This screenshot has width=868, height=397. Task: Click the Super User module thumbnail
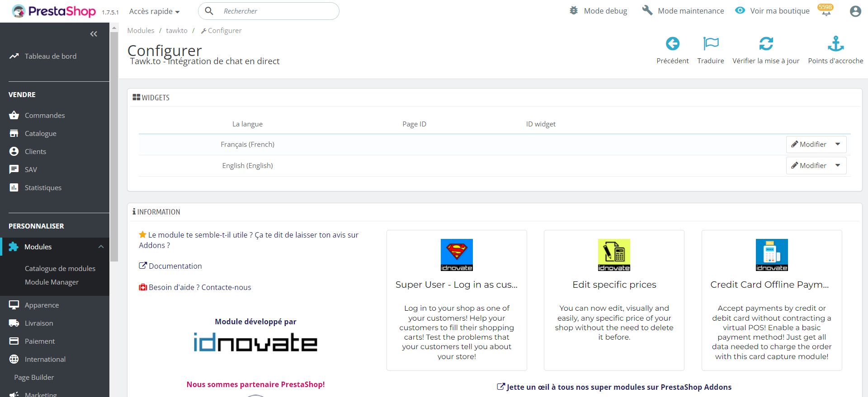click(457, 255)
